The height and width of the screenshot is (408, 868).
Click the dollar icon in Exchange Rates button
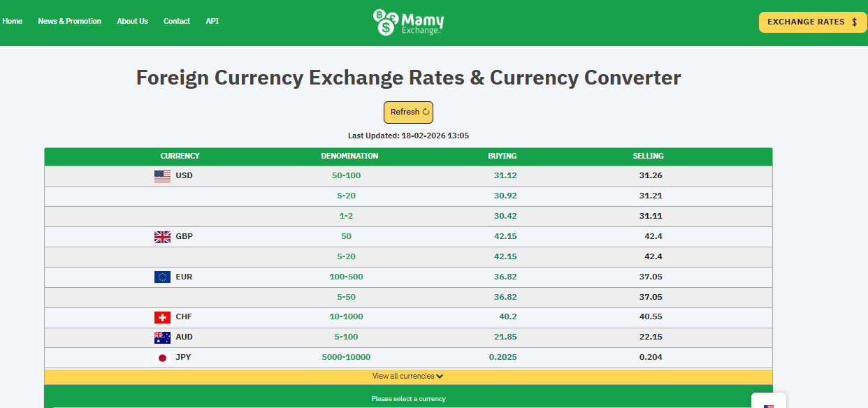pyautogui.click(x=854, y=22)
